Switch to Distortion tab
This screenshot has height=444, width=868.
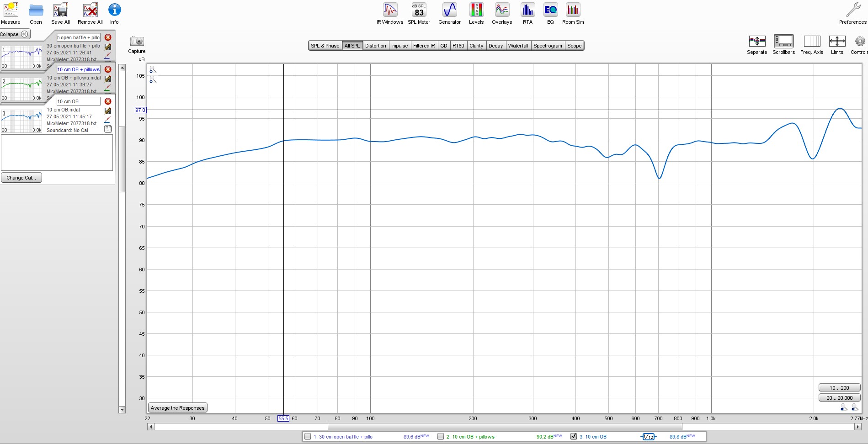[x=376, y=46]
